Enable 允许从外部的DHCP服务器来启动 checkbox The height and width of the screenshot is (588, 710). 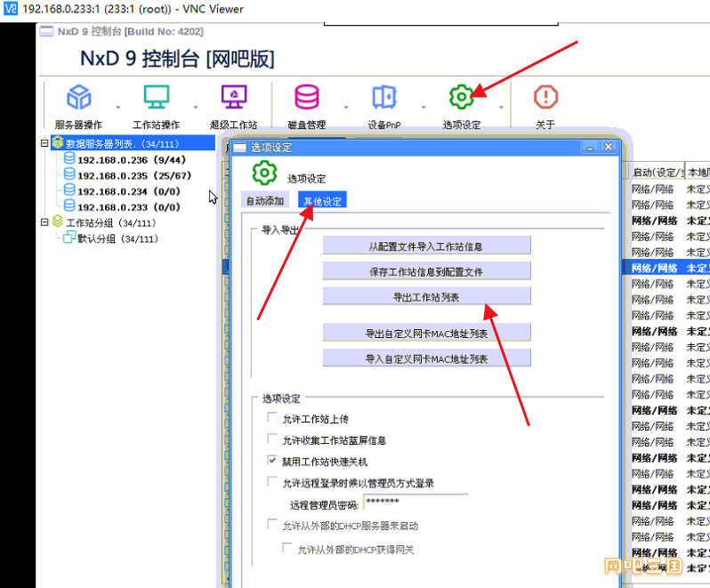click(271, 524)
